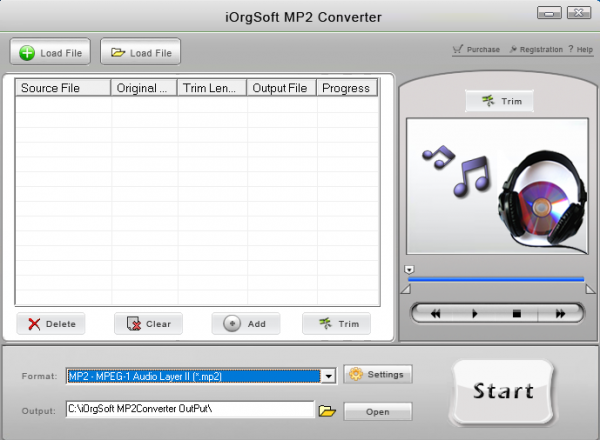Open the Purchase link with cart icon
This screenshot has width=600, height=440.
click(x=476, y=49)
